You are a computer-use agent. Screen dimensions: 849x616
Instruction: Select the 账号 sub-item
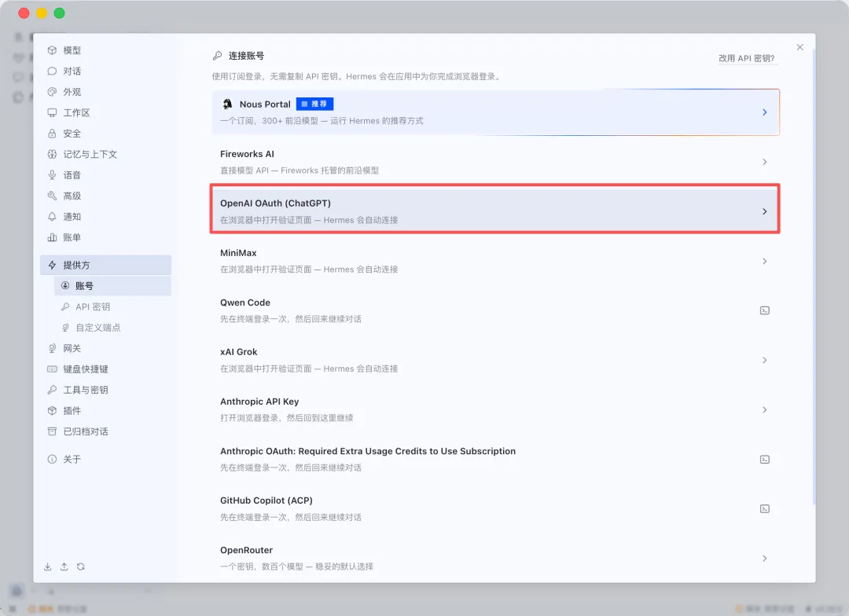click(112, 286)
